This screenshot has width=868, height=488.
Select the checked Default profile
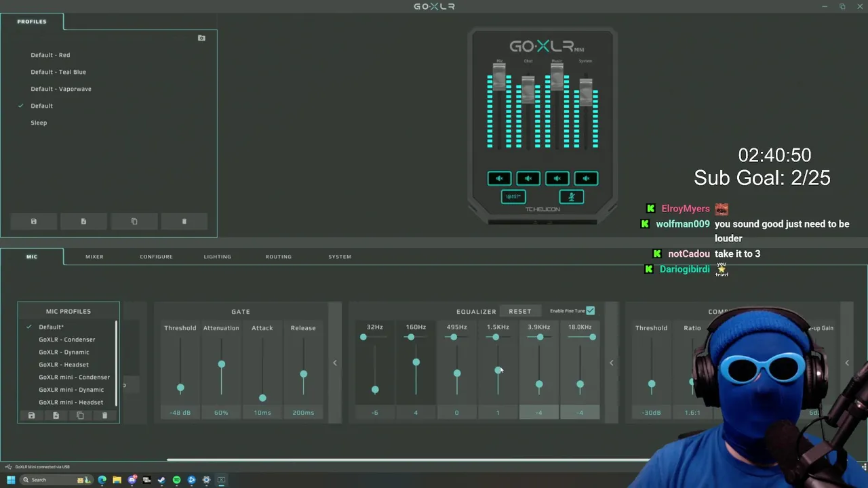(x=41, y=106)
